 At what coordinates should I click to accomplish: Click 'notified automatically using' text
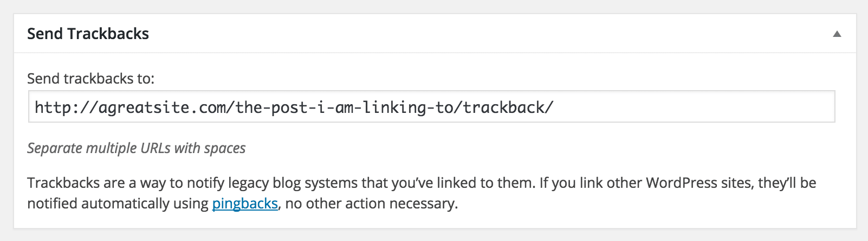[x=118, y=204]
